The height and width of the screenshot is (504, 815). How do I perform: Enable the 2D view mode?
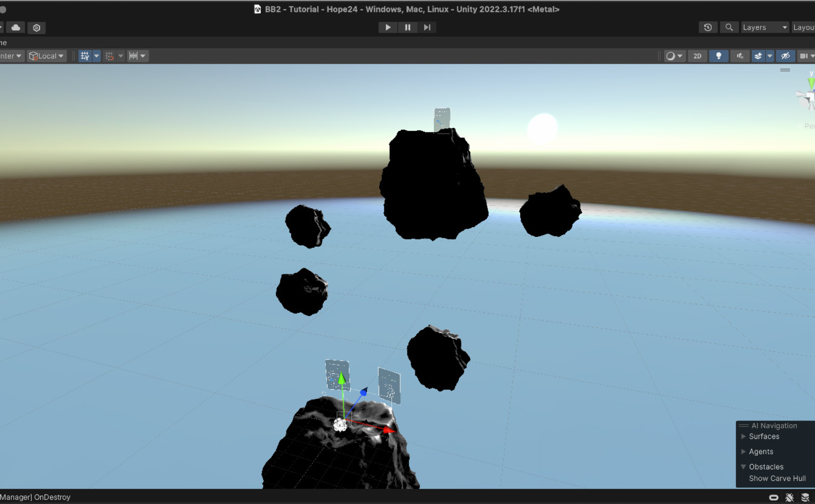(x=697, y=56)
